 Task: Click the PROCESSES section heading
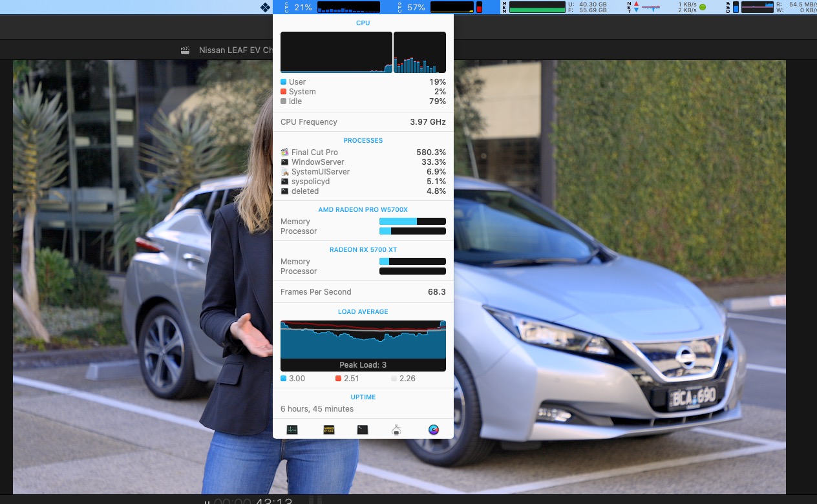click(363, 140)
